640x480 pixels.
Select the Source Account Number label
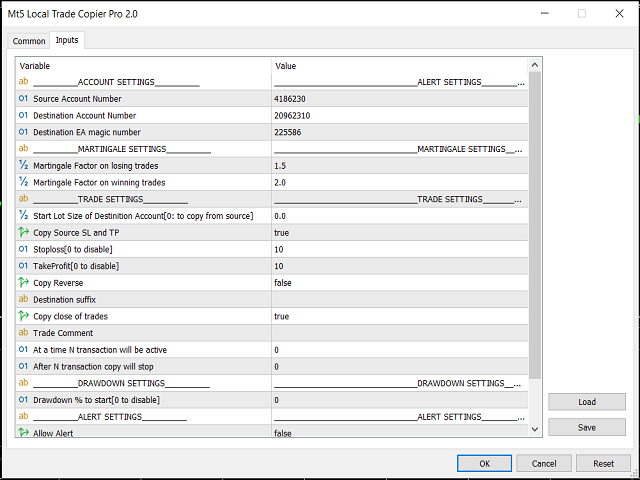pos(77,99)
